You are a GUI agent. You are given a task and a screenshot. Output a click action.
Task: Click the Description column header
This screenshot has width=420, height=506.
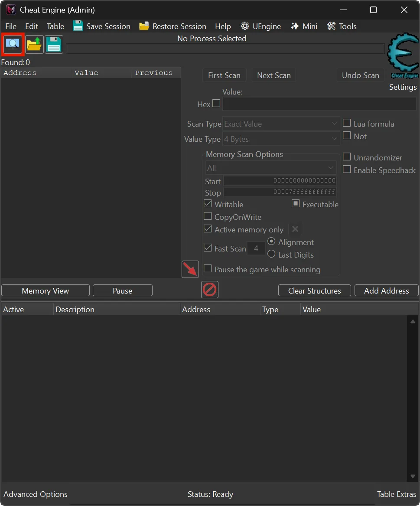point(117,310)
